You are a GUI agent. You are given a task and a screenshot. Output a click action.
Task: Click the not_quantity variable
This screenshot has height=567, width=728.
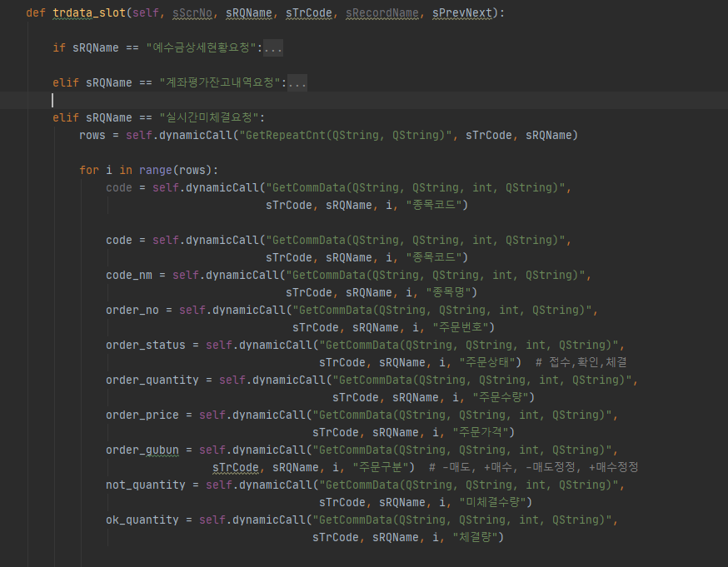146,485
